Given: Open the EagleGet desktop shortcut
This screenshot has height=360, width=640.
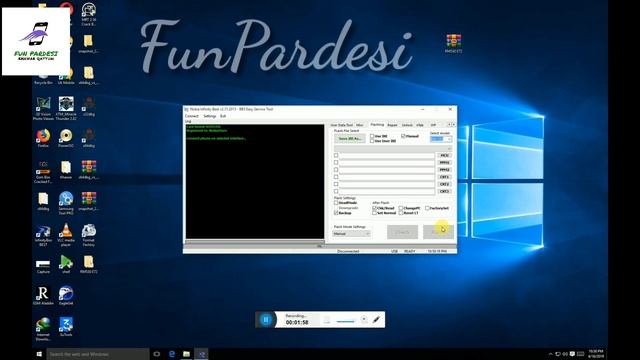Looking at the screenshot, I should (x=66, y=296).
